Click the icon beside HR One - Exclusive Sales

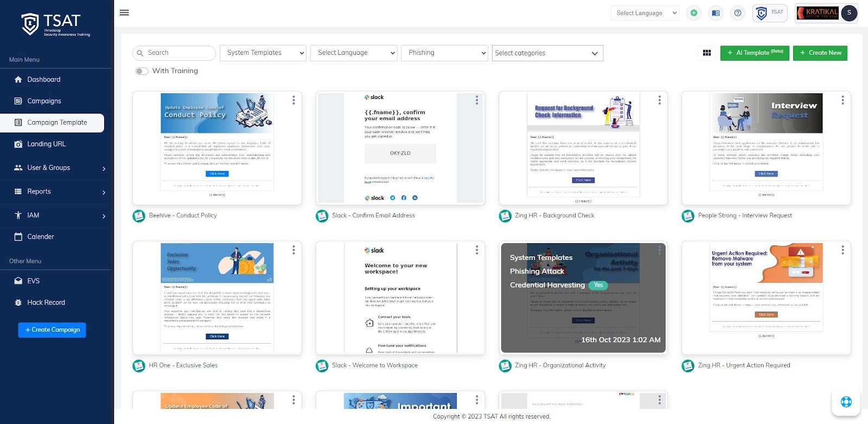(139, 366)
